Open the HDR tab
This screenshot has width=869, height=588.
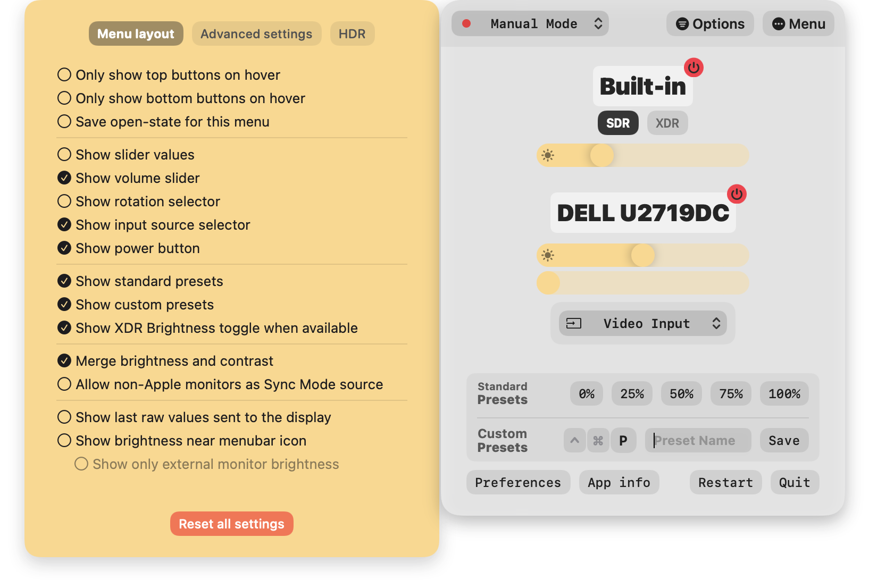pyautogui.click(x=352, y=34)
